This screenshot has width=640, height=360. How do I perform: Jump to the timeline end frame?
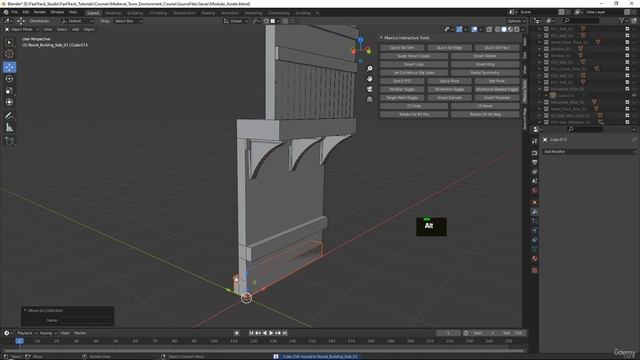pyautogui.click(x=285, y=333)
